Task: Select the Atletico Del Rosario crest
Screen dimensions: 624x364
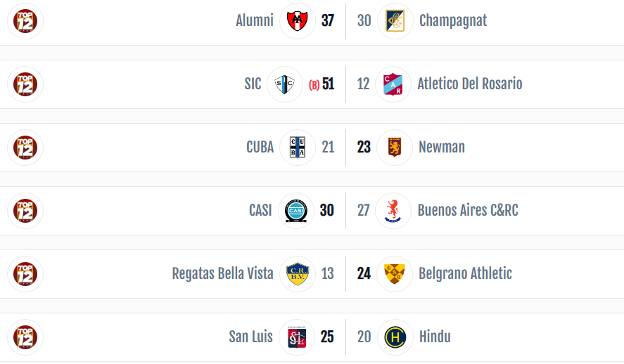Action: [393, 84]
